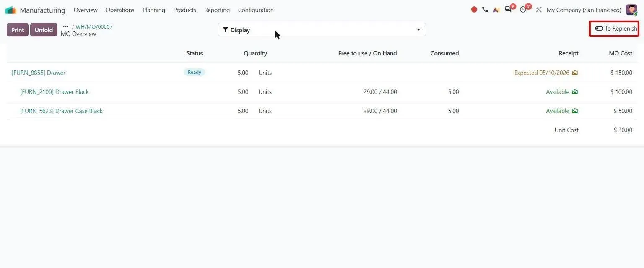Open the conversations messages icon
Viewport: 644px width, 268px height.
508,10
